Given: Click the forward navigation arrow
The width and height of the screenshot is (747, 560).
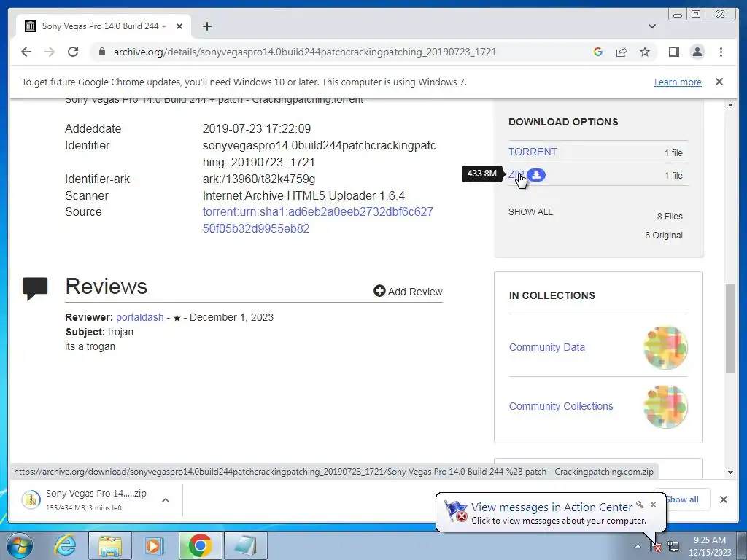Looking at the screenshot, I should coord(50,52).
